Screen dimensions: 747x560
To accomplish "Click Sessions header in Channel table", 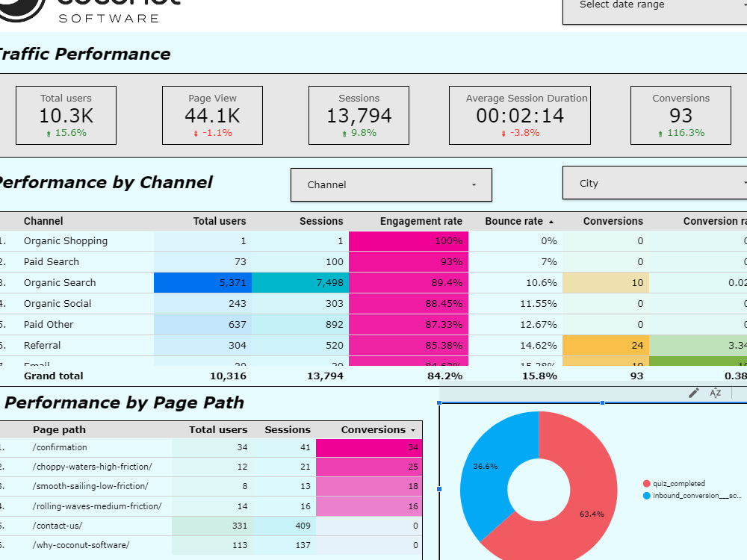I will pyautogui.click(x=321, y=221).
